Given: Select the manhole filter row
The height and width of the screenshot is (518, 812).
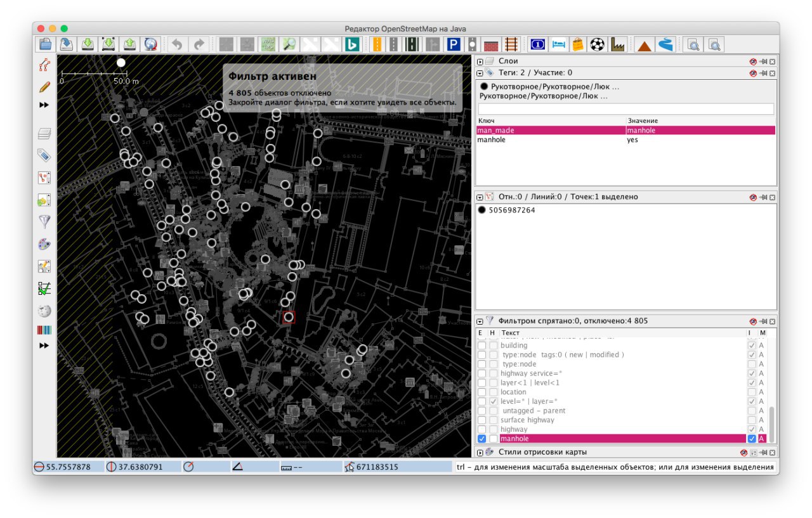Looking at the screenshot, I should [x=622, y=439].
